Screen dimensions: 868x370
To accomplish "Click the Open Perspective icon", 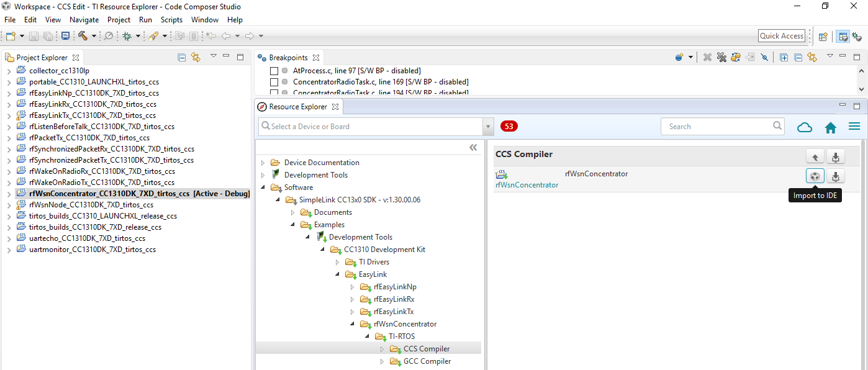I will click(x=823, y=36).
